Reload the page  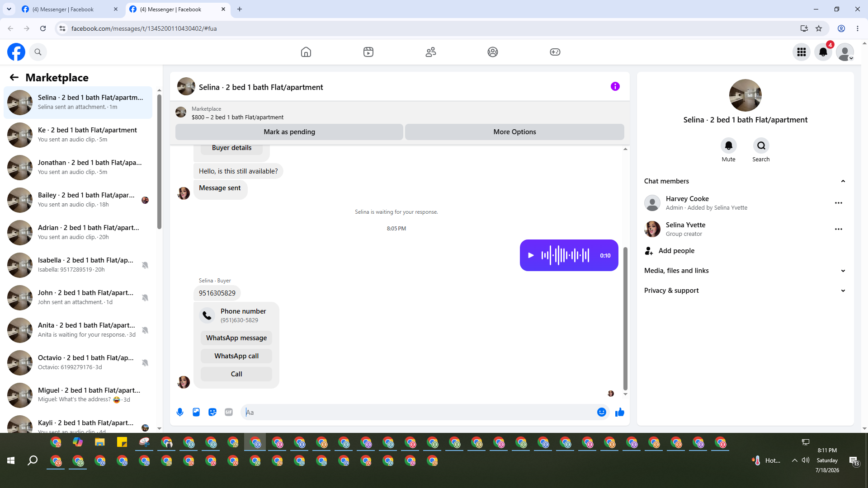tap(43, 28)
